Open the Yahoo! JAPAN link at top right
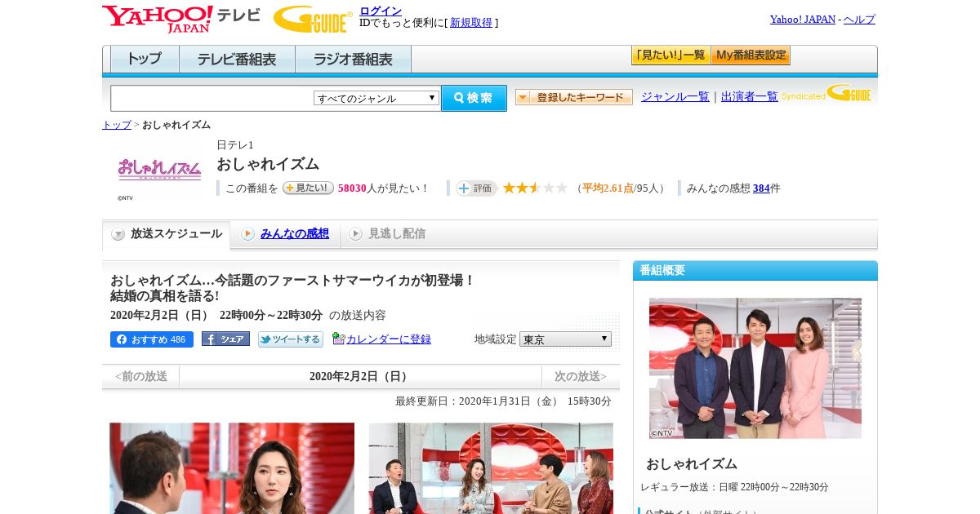This screenshot has width=980, height=514. [803, 20]
